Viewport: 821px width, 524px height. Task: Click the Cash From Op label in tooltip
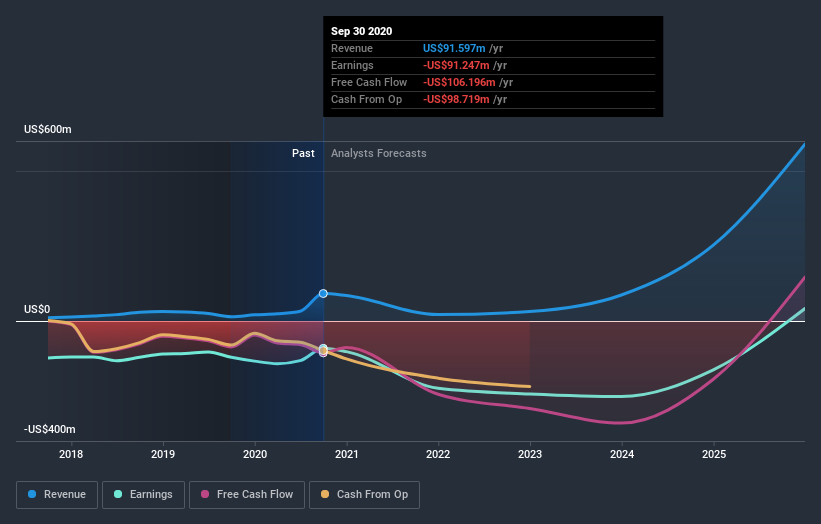(x=367, y=99)
